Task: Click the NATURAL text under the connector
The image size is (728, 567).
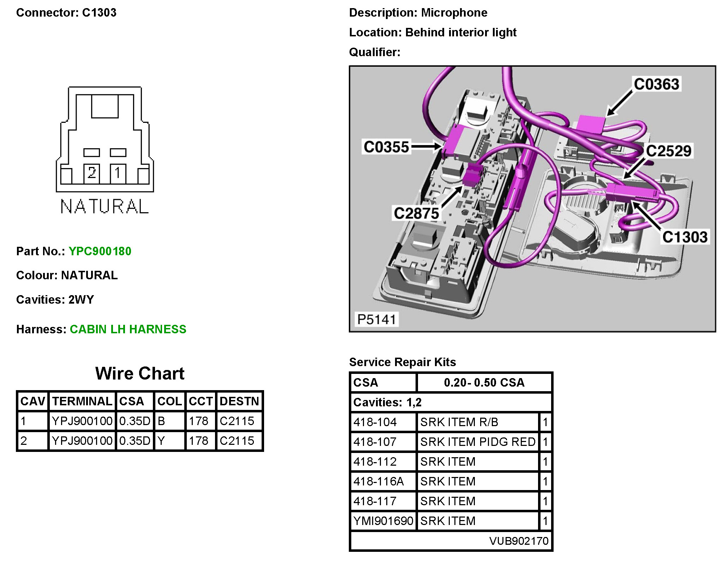Action: pyautogui.click(x=105, y=207)
